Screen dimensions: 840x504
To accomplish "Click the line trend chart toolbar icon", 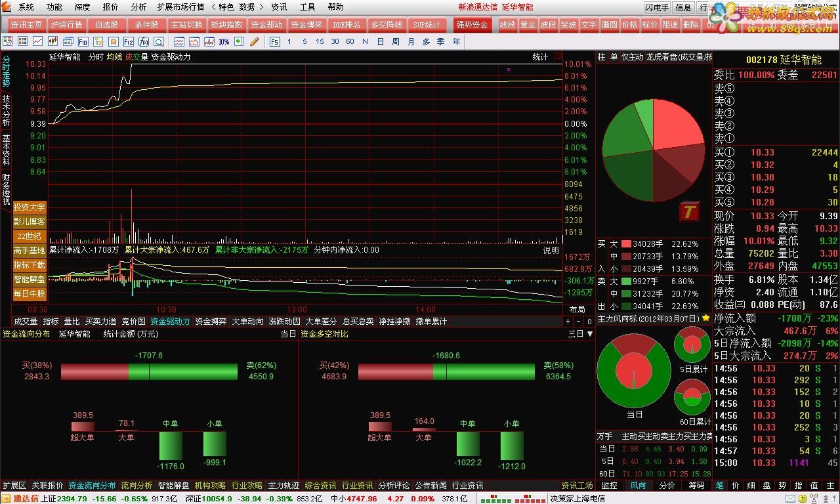I will click(x=37, y=41).
